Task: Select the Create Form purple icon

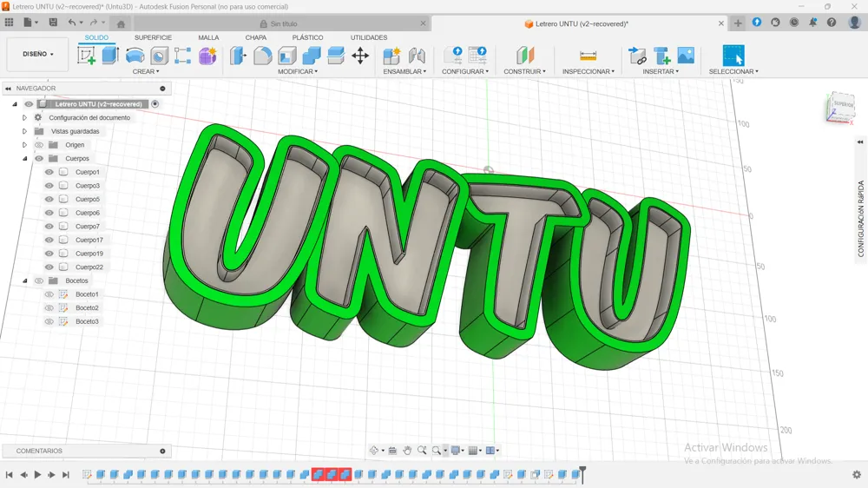Action: (x=207, y=56)
